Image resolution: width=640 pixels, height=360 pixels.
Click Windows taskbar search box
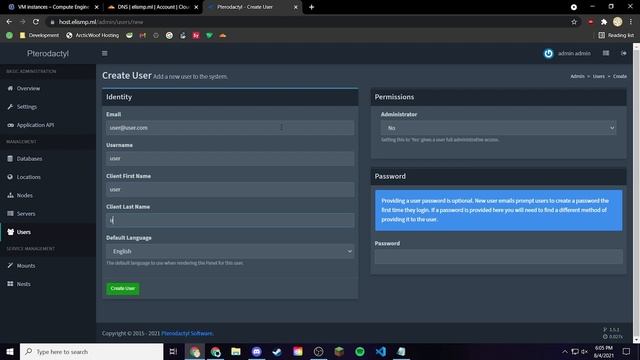[91, 351]
